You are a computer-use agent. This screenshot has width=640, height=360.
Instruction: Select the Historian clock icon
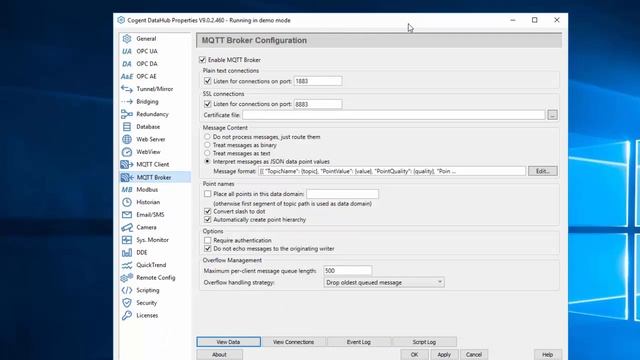(x=127, y=202)
